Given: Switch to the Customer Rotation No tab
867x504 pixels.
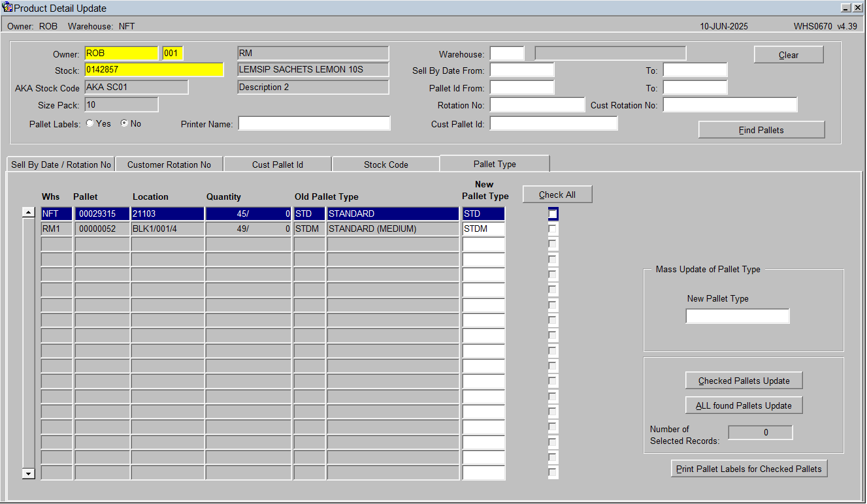Looking at the screenshot, I should [169, 165].
